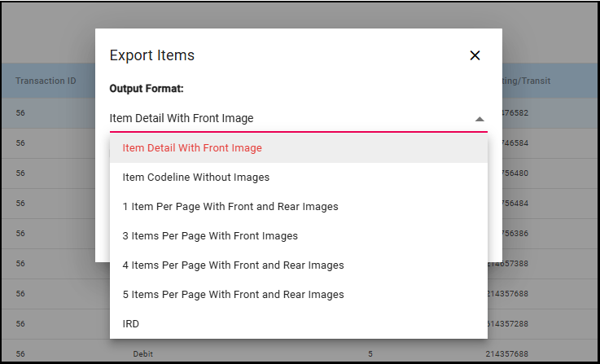Select routing number ending 476582
The image size is (600, 364).
[x=515, y=112]
